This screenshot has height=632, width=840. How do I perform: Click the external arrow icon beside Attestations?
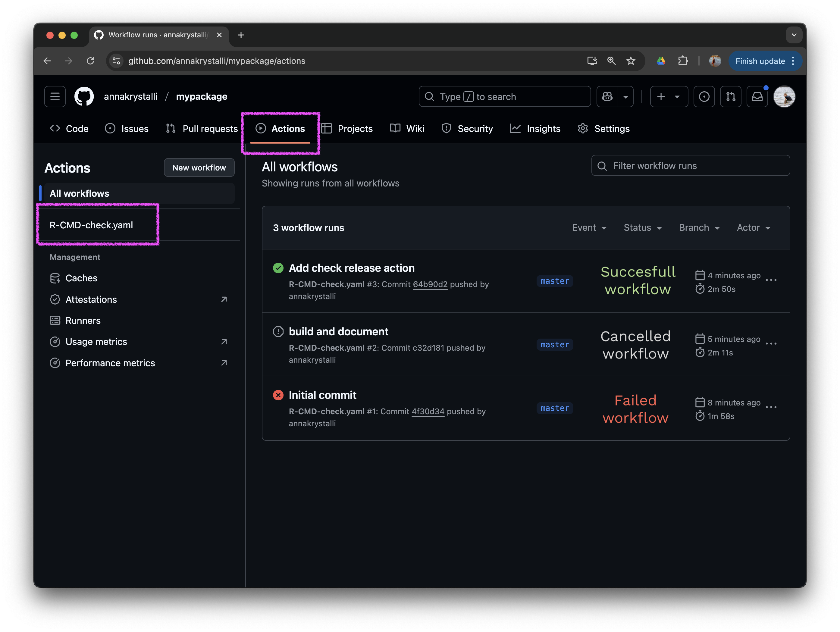(224, 299)
